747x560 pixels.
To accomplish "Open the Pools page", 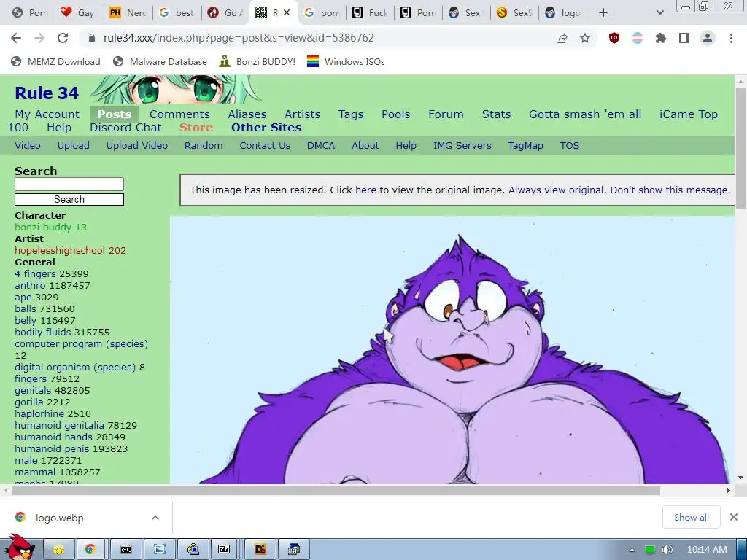I will pyautogui.click(x=396, y=114).
